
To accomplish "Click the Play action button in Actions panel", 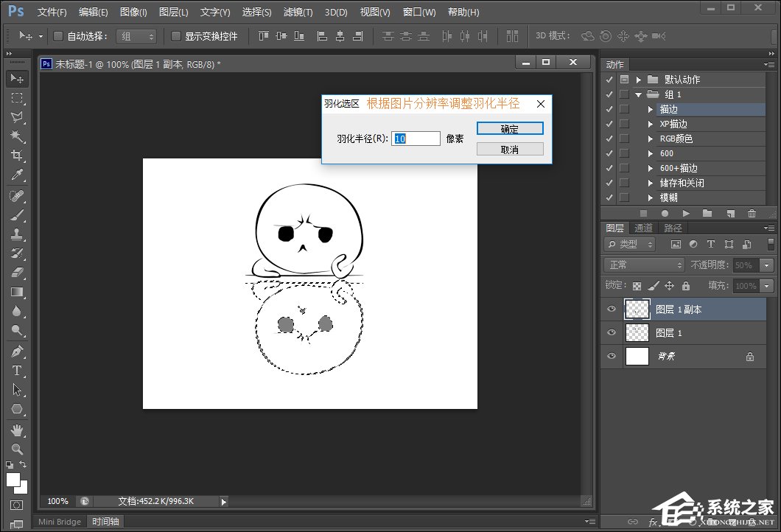I will click(x=685, y=214).
